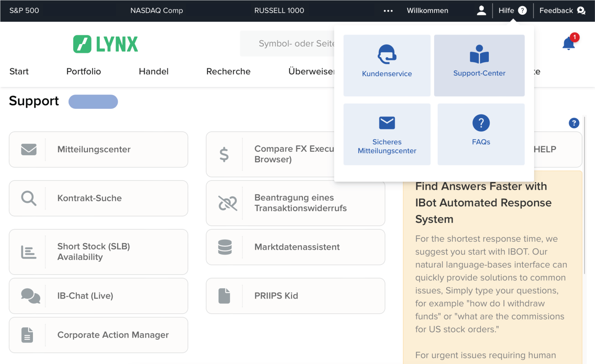The image size is (595, 364).
Task: Click the Find Answers Faster heading
Action: click(x=483, y=203)
